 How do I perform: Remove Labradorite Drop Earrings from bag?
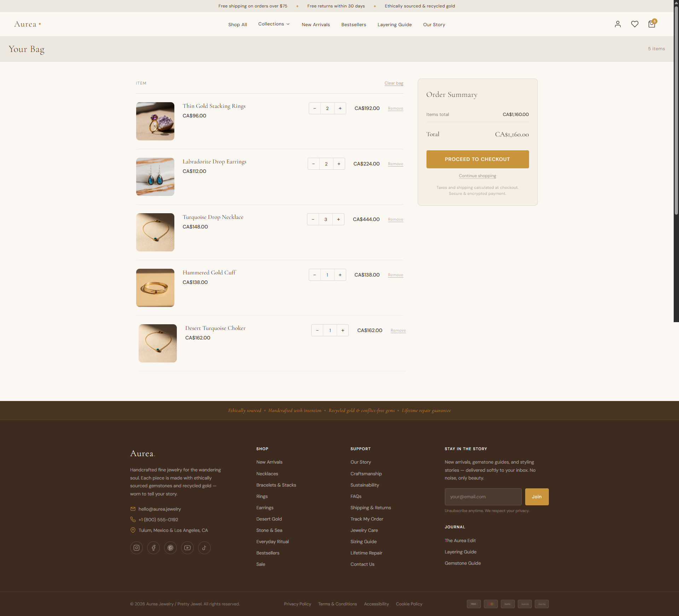coord(395,164)
